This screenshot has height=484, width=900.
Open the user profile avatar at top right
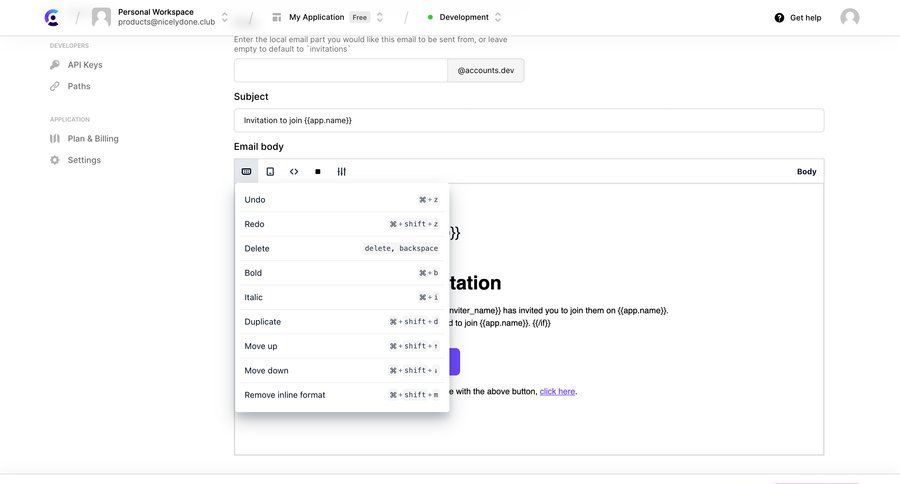[849, 17]
